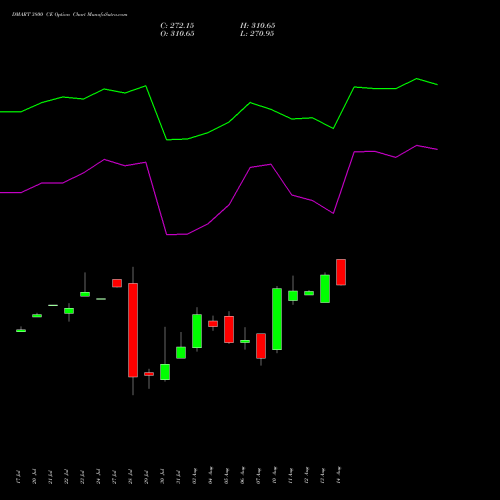Click the open value O: 310.65
Image resolution: width=500 pixels, height=500 pixels.
pos(177,34)
